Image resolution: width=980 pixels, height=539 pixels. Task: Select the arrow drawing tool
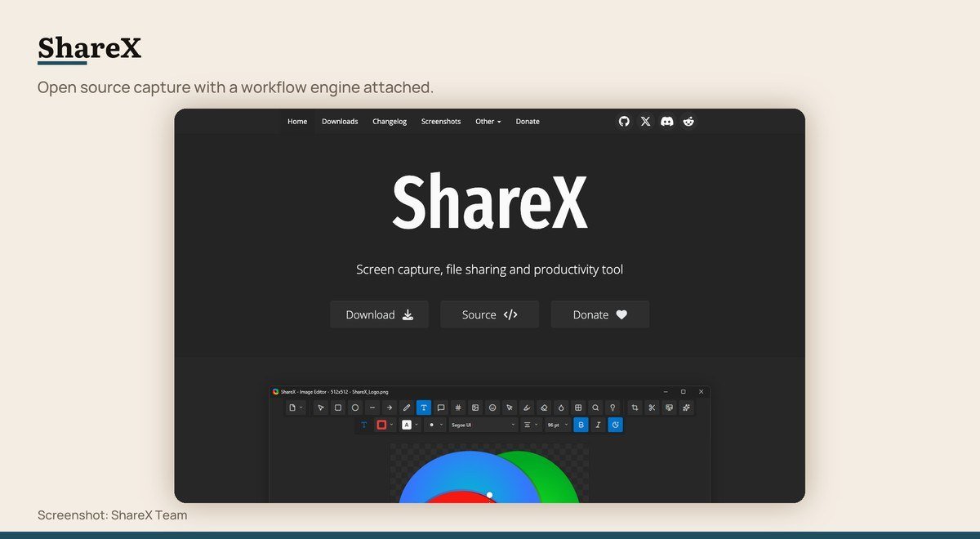click(390, 408)
